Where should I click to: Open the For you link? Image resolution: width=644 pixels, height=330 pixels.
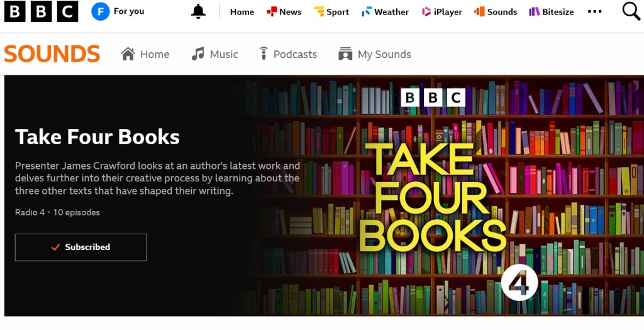[129, 11]
